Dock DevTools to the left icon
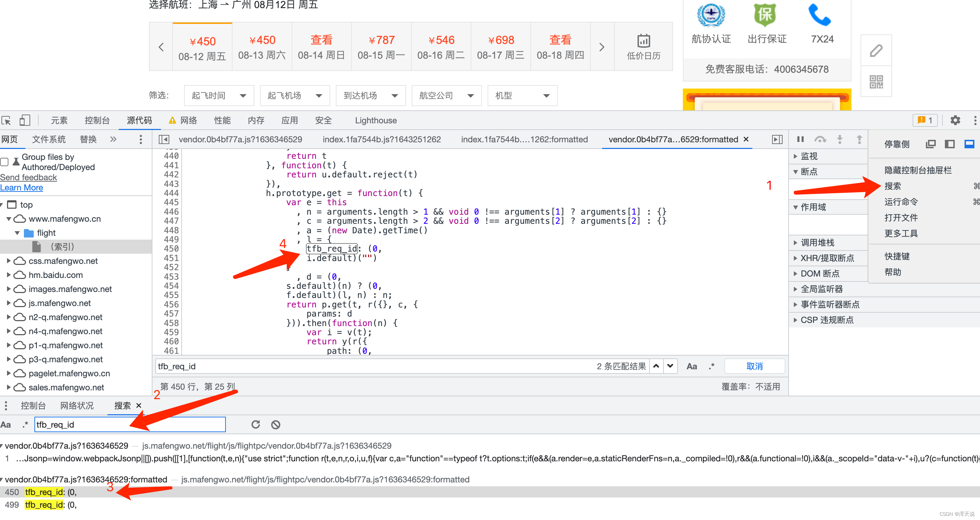The image size is (980, 520). pyautogui.click(x=950, y=144)
